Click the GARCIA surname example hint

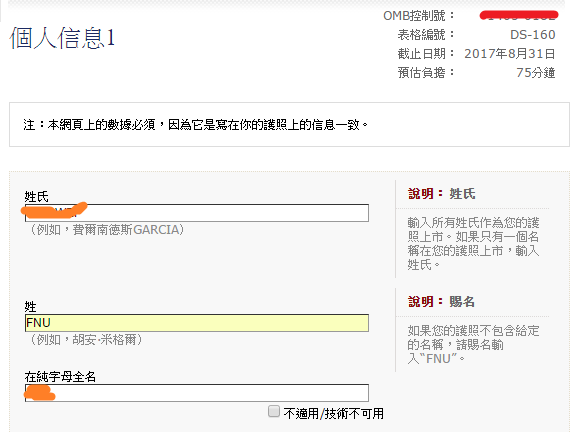click(x=107, y=229)
